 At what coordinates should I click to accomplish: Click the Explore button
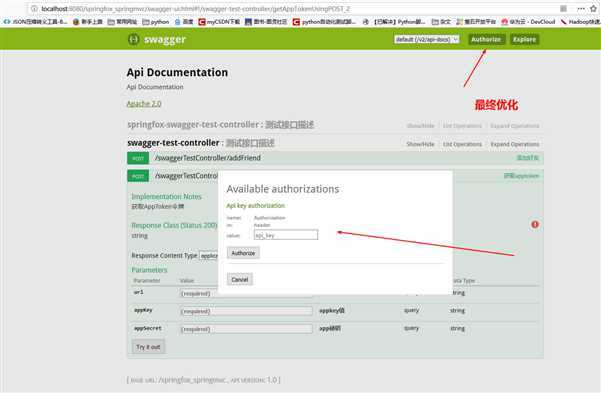[x=524, y=39]
